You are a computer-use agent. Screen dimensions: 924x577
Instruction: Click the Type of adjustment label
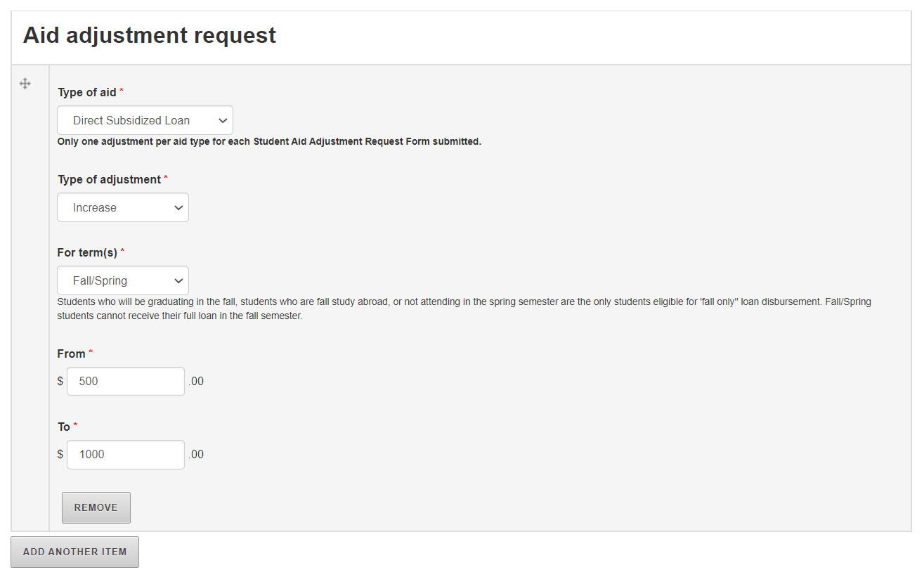pos(109,179)
